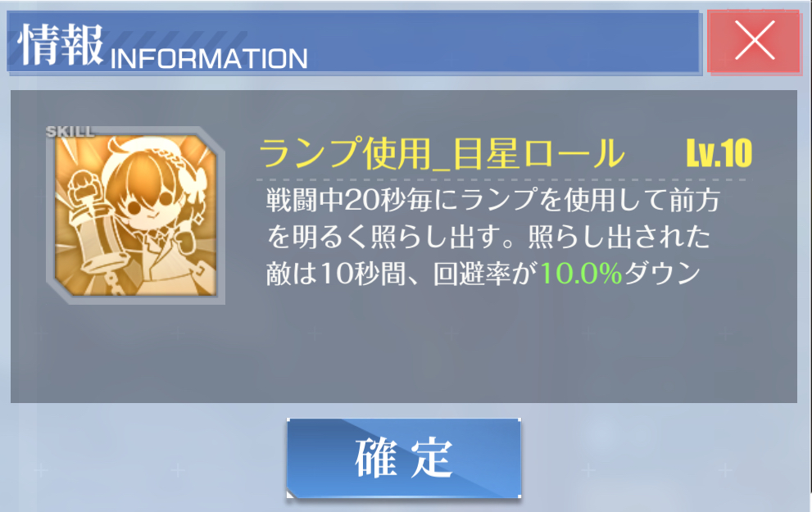Close the information dialog with the red X

754,41
